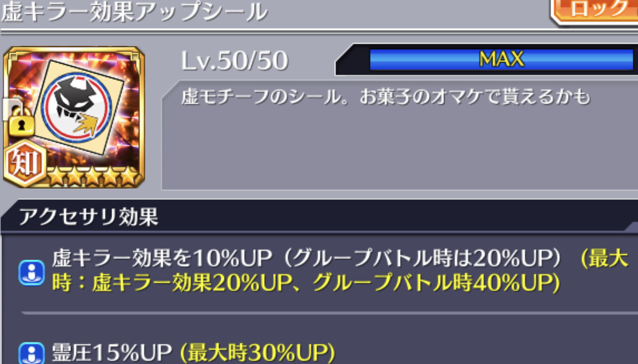Click the divider line between the effects
This screenshot has height=364, width=638.
click(329, 313)
